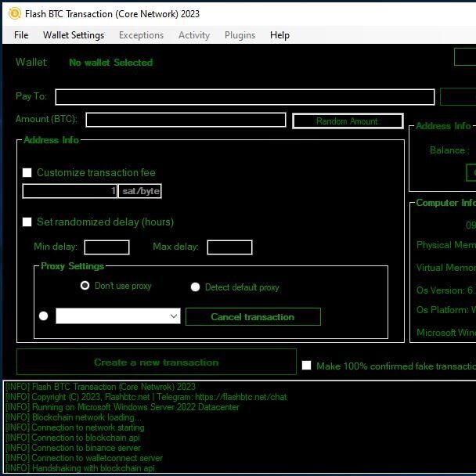Open the Wallet Settings menu
Image resolution: width=476 pixels, height=476 pixels.
click(74, 35)
